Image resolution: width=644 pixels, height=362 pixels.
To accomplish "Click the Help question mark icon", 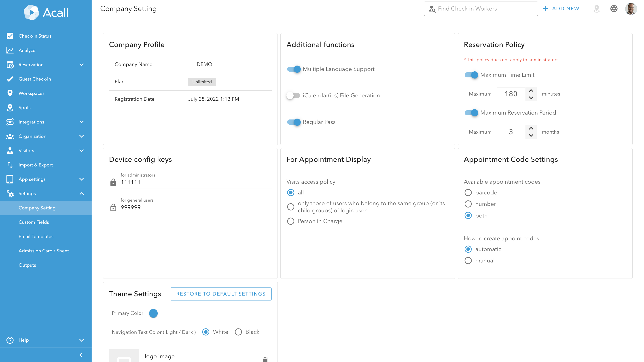I will tap(10, 340).
